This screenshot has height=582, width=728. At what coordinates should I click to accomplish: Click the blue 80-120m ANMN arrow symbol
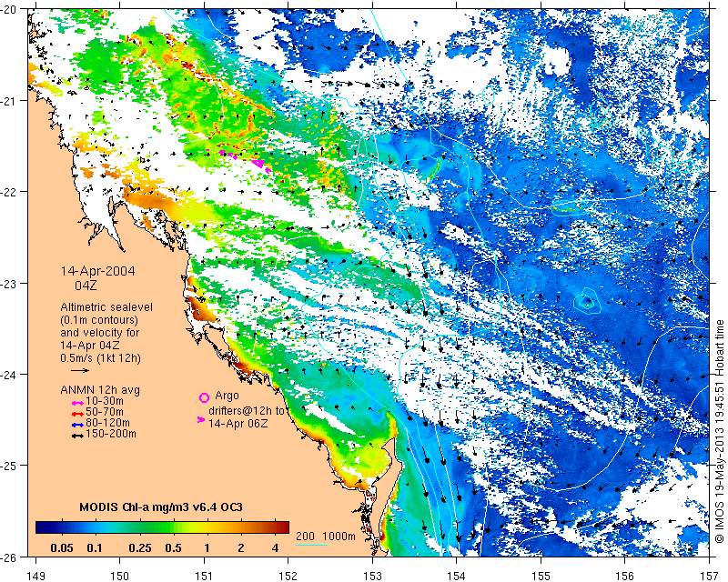[x=77, y=425]
